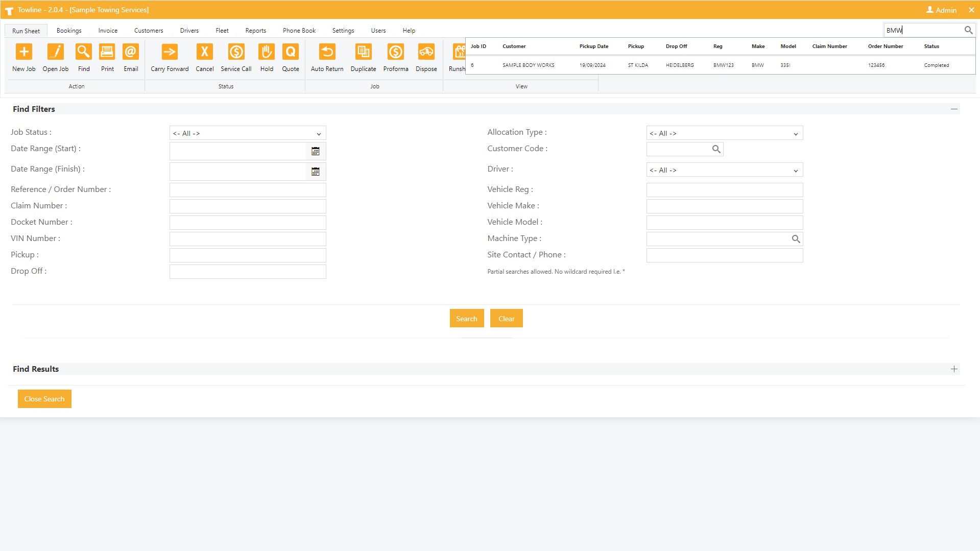Click the Email toolbar icon
The image size is (980, 551).
tap(131, 52)
